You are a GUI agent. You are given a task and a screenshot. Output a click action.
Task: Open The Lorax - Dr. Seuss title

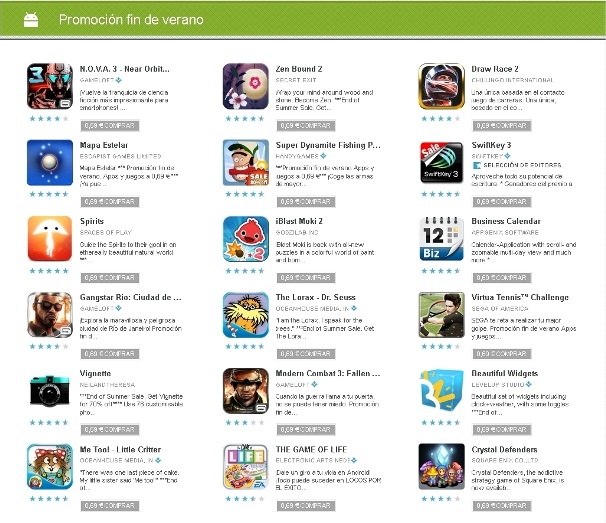click(x=315, y=297)
